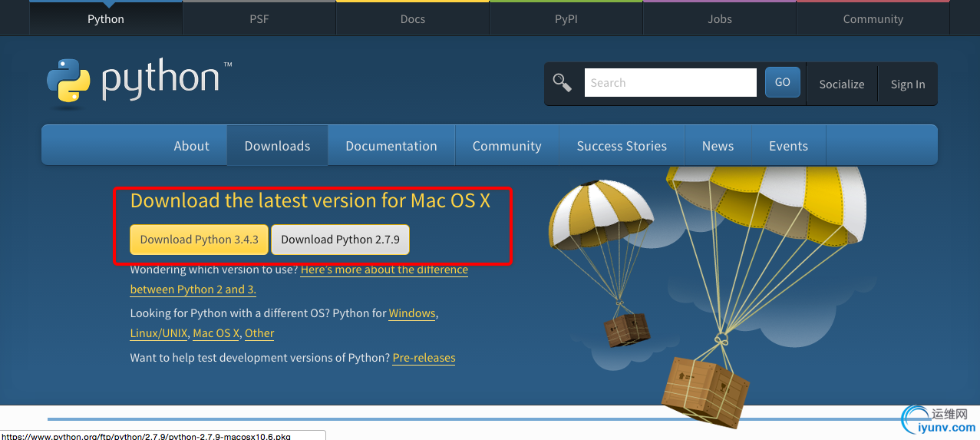The image size is (980, 440).
Task: Click the Sign In link
Action: (x=908, y=84)
